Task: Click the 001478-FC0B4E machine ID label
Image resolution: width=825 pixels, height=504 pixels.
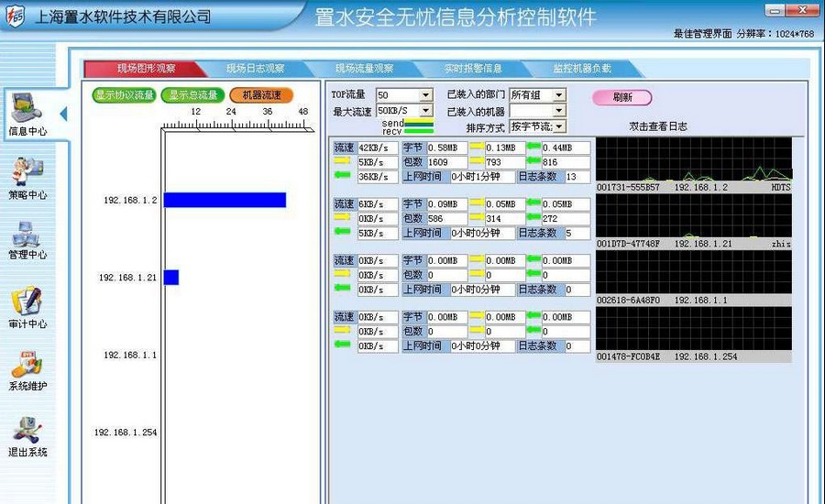Action: (x=628, y=356)
